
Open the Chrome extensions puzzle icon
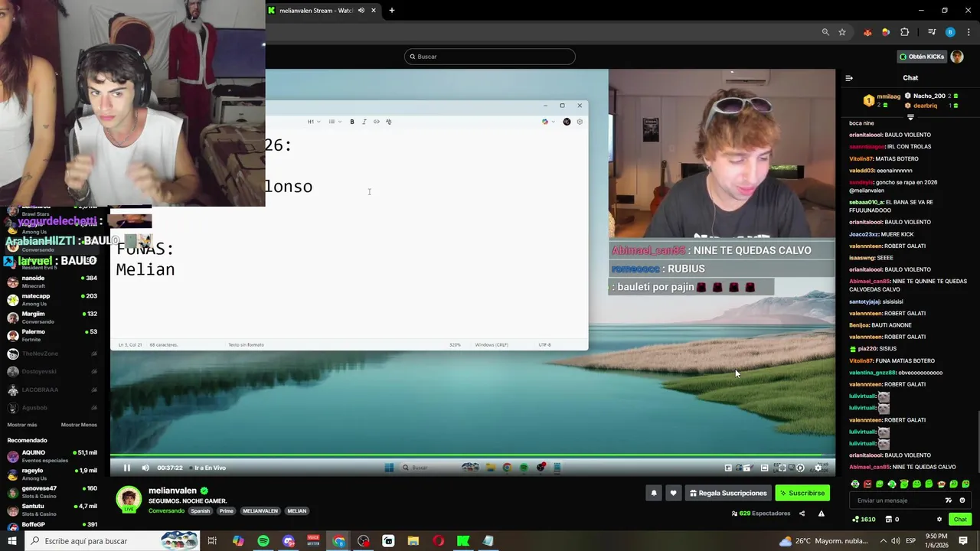pos(905,32)
